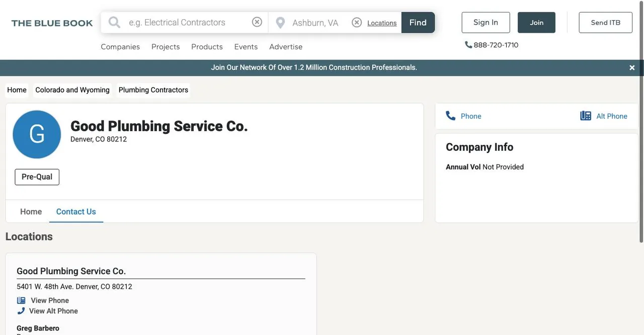
Task: Click the Find button
Action: (418, 23)
